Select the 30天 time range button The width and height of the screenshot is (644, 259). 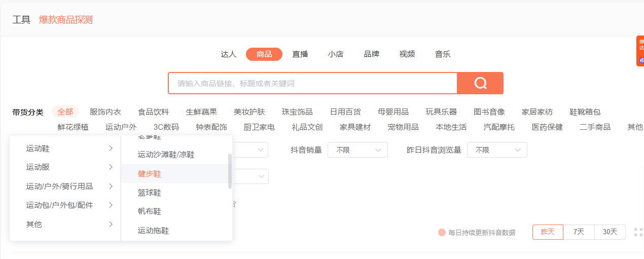(x=610, y=232)
